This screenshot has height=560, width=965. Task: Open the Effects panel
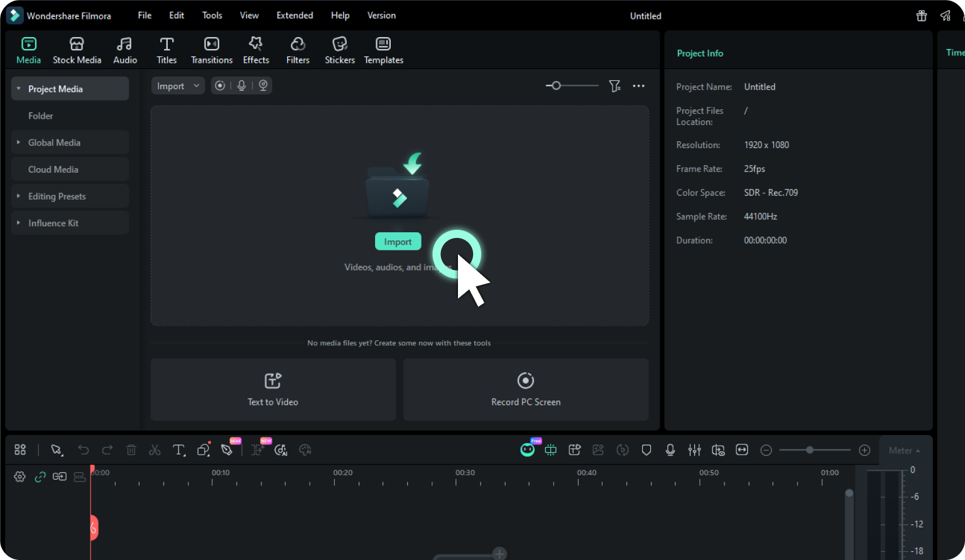256,50
